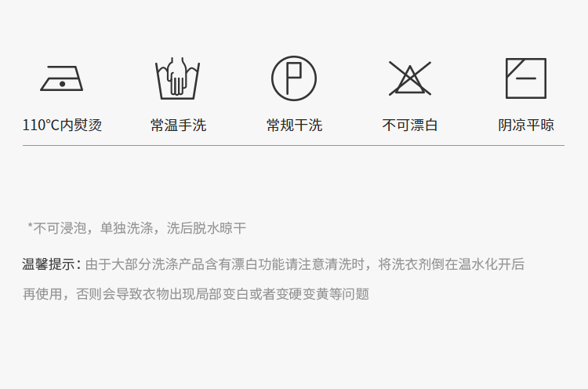This screenshot has width=588, height=389.
Task: Click the words '漂白功能' in the tip text
Action: pyautogui.click(x=258, y=264)
